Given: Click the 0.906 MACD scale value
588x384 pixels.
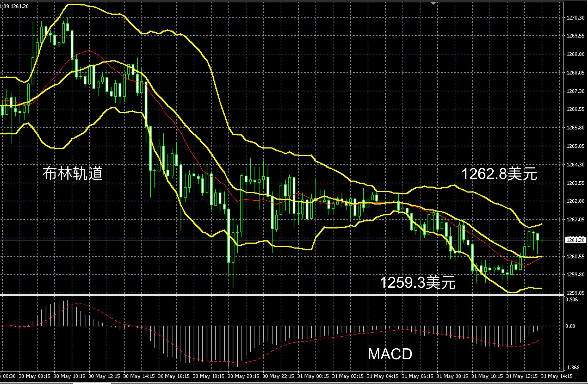Looking at the screenshot, I should pos(571,299).
